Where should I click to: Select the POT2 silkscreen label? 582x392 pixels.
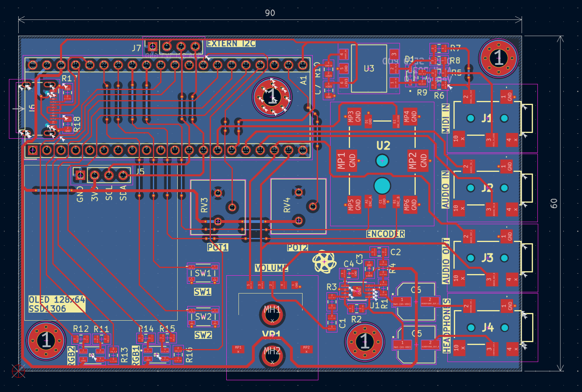click(298, 248)
